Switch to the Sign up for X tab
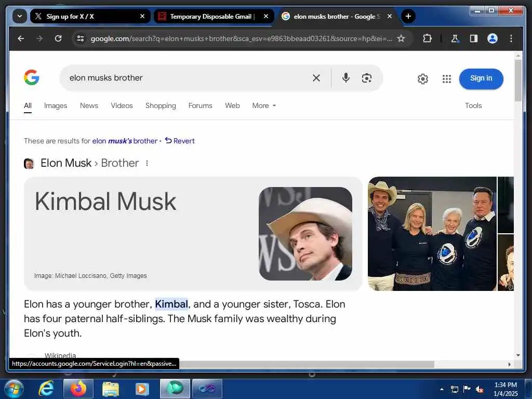This screenshot has height=399, width=532. coord(90,16)
